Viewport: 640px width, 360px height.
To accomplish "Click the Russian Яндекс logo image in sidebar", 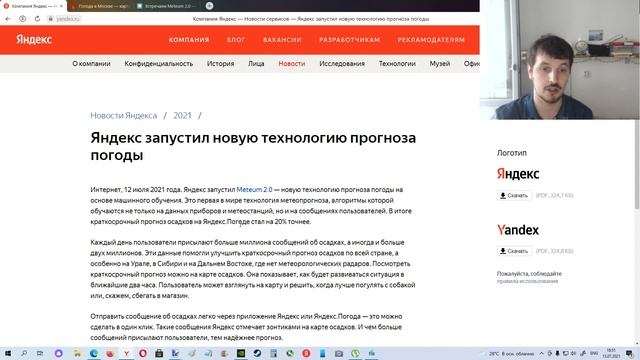I will click(518, 174).
